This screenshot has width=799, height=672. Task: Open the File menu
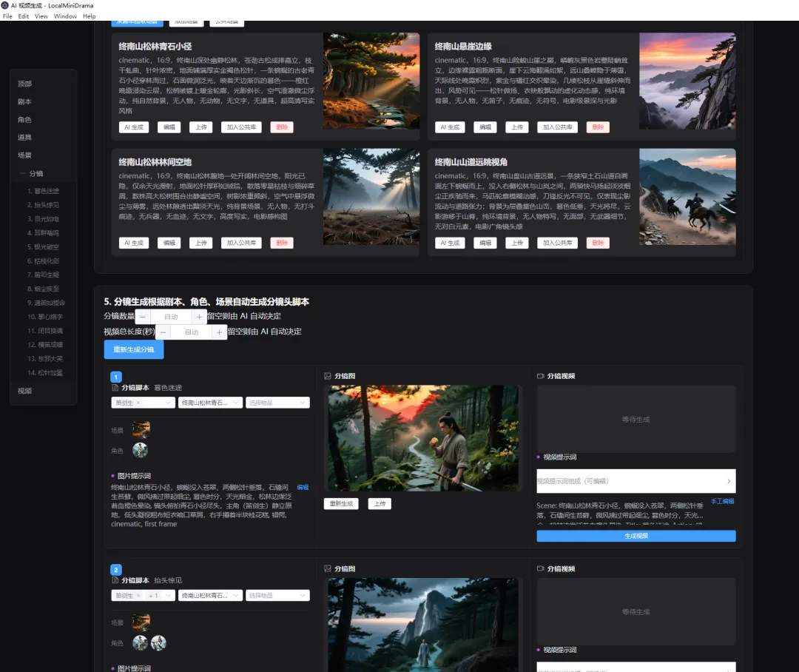tap(7, 16)
